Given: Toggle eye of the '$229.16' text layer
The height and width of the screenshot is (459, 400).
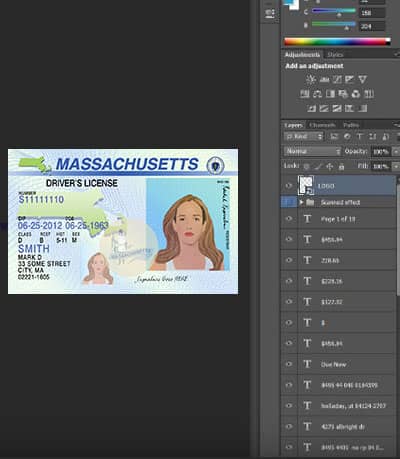Looking at the screenshot, I should pyautogui.click(x=289, y=281).
